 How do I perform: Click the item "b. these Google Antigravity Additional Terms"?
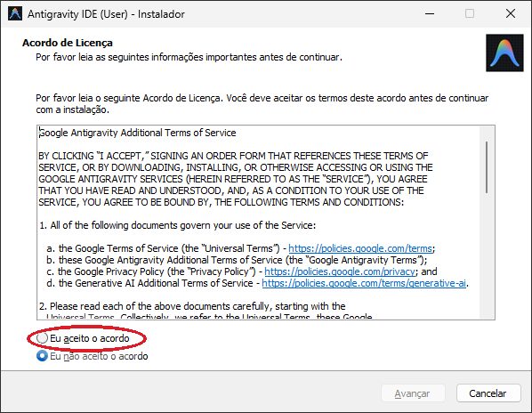(x=237, y=260)
